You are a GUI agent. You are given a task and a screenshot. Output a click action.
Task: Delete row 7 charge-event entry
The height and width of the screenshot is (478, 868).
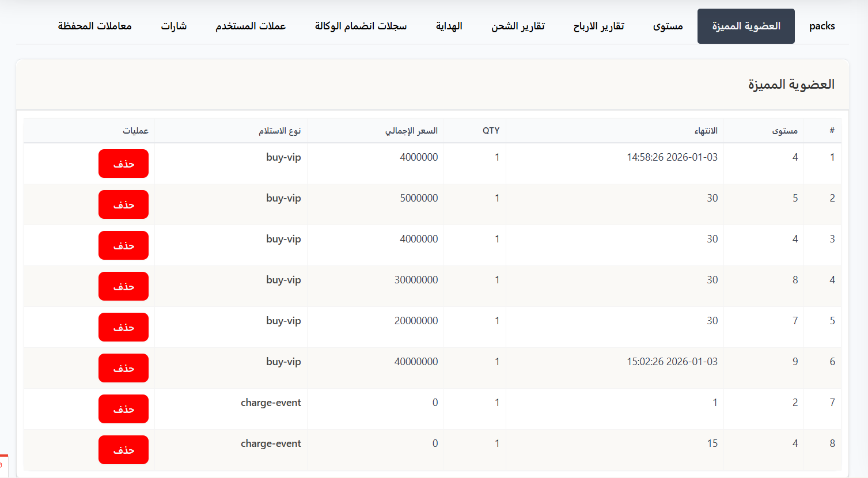[123, 409]
